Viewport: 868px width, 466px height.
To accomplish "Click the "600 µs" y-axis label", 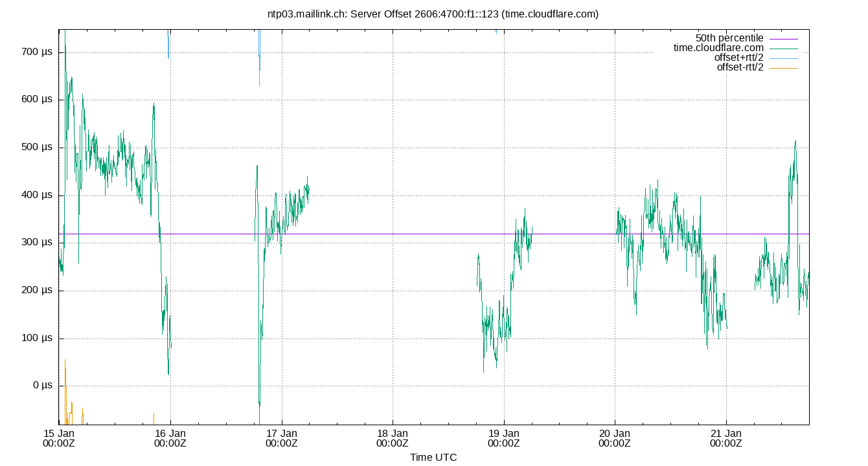I will [x=38, y=100].
